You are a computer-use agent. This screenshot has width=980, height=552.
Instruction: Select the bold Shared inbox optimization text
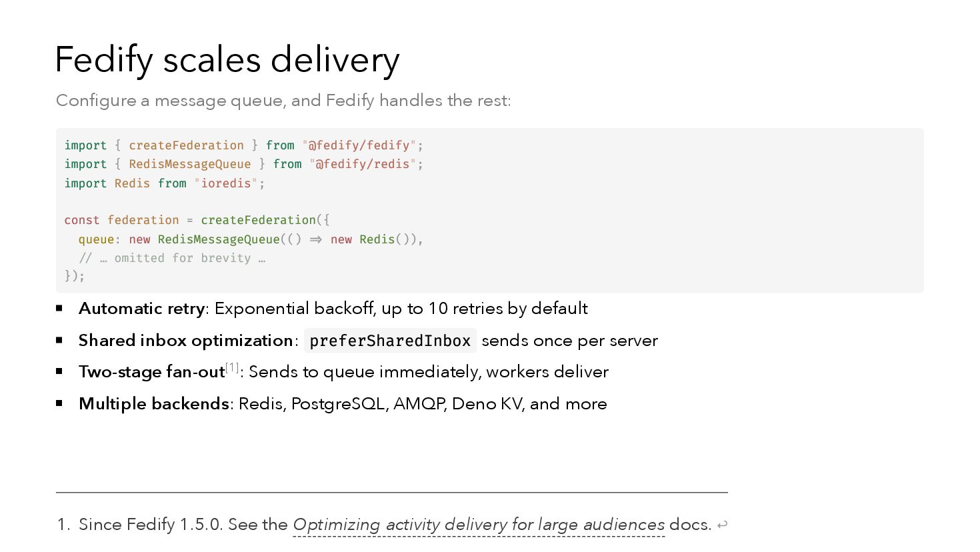[185, 341]
